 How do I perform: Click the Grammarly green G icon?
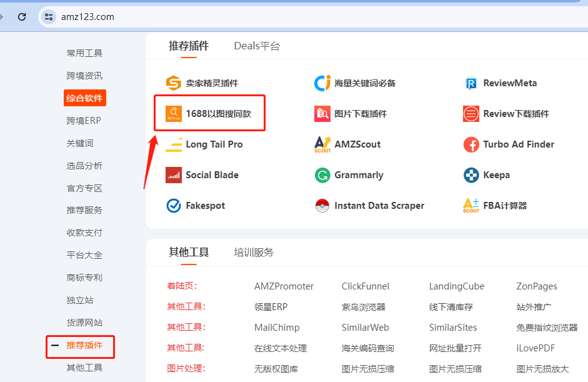322,175
